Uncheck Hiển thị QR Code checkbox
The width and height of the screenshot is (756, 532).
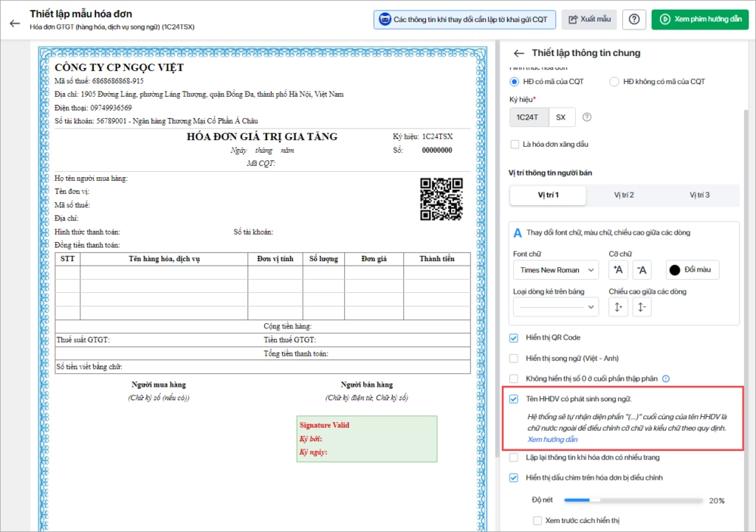pos(515,338)
